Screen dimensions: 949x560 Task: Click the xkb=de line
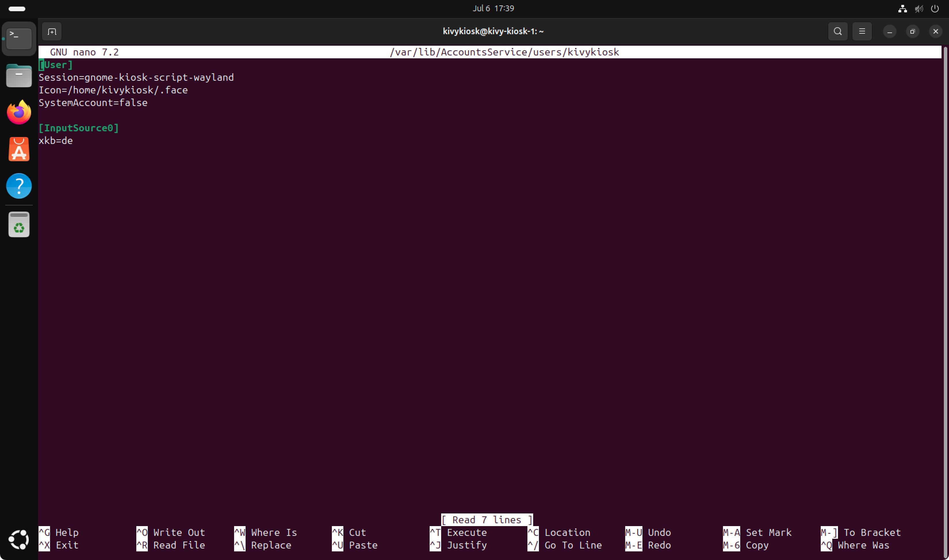pos(56,141)
